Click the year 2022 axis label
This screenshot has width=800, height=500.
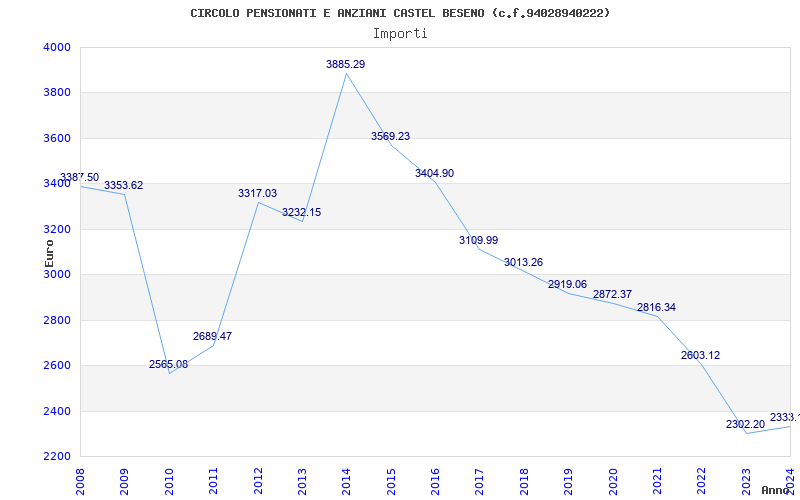pyautogui.click(x=702, y=481)
